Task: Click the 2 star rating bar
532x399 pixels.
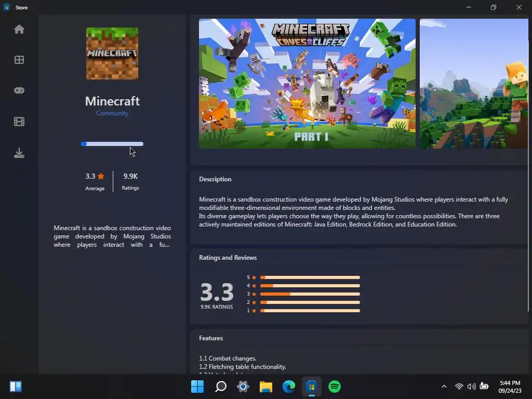Action: pos(310,302)
